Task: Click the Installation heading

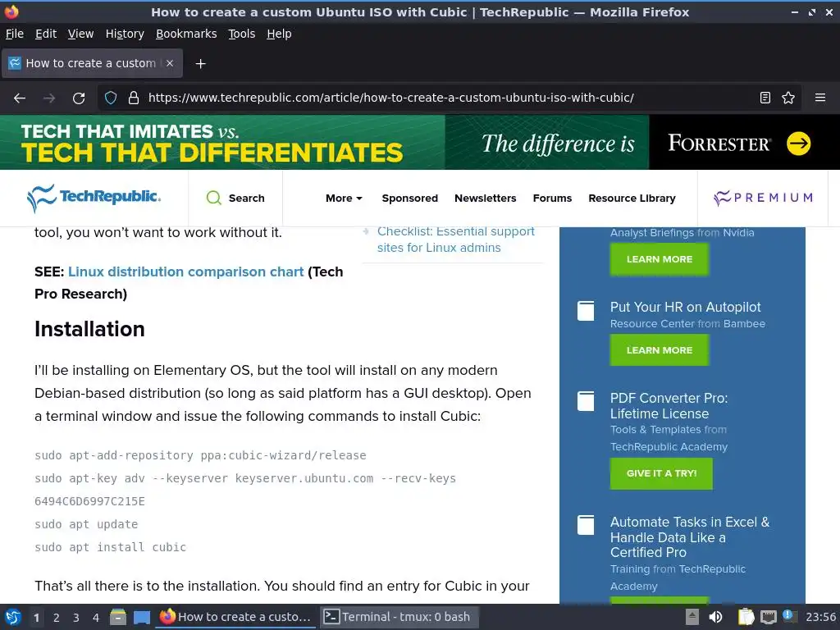Action: tap(90, 329)
